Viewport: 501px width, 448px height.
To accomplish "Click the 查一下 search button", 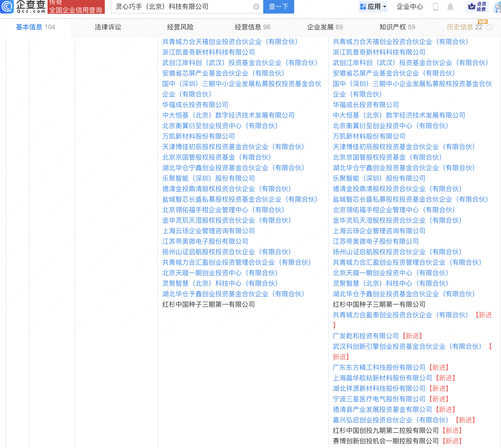I will pos(278,7).
